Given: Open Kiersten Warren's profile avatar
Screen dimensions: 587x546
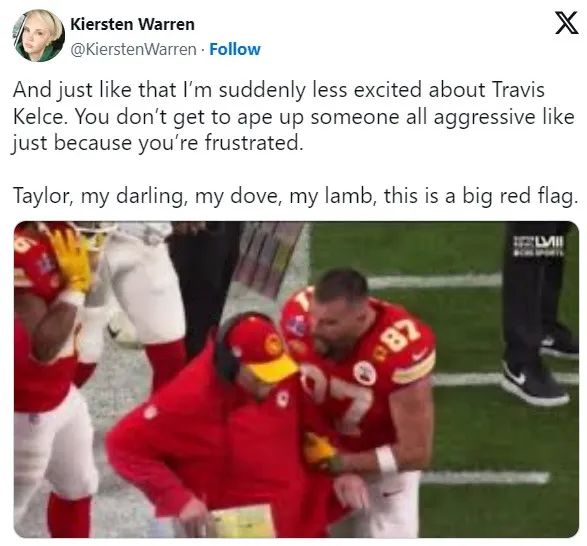Looking at the screenshot, I should pyautogui.click(x=39, y=36).
